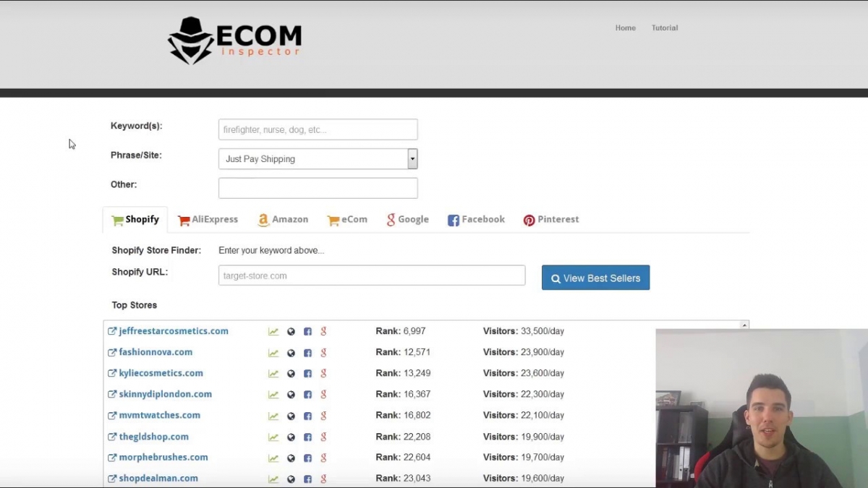Open the Pinterest tab
The height and width of the screenshot is (488, 868).
pos(551,219)
